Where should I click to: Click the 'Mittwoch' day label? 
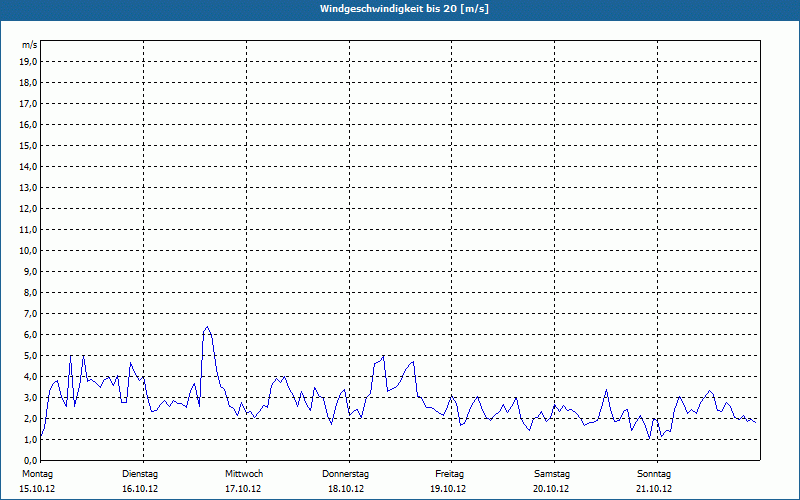pos(244,474)
